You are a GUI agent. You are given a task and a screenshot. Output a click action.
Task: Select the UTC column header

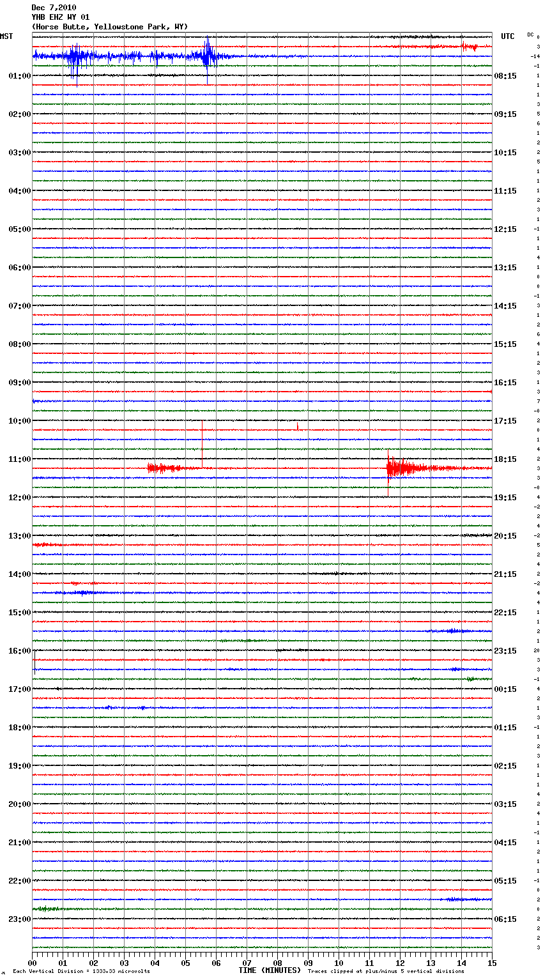pyautogui.click(x=507, y=36)
